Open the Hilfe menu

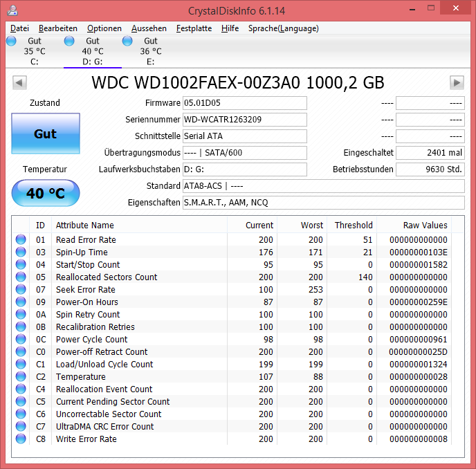[230, 28]
